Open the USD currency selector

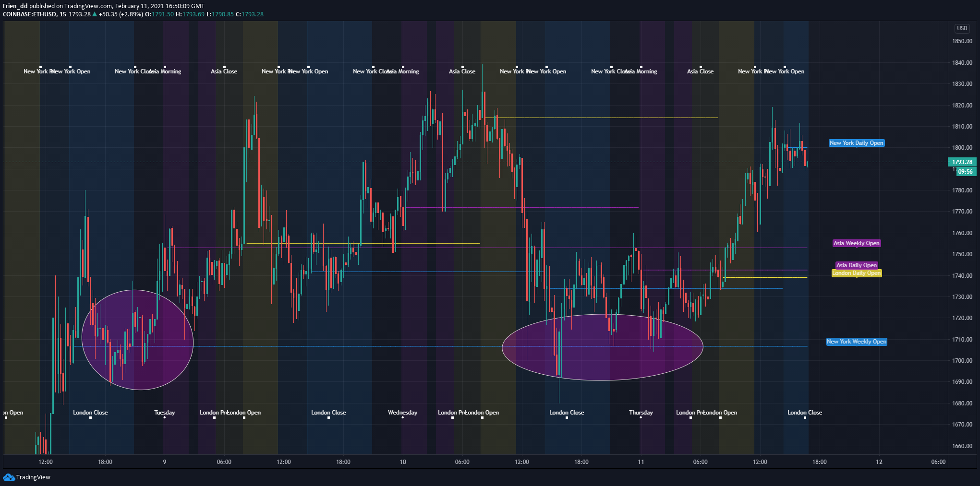click(x=962, y=28)
